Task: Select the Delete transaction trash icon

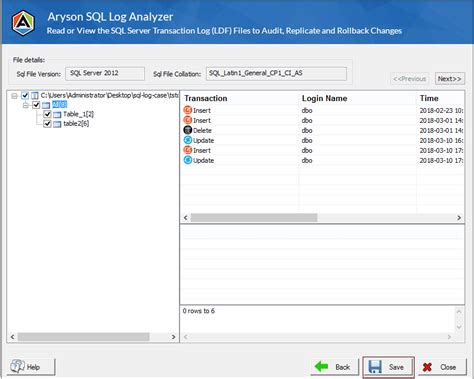Action: [x=188, y=130]
